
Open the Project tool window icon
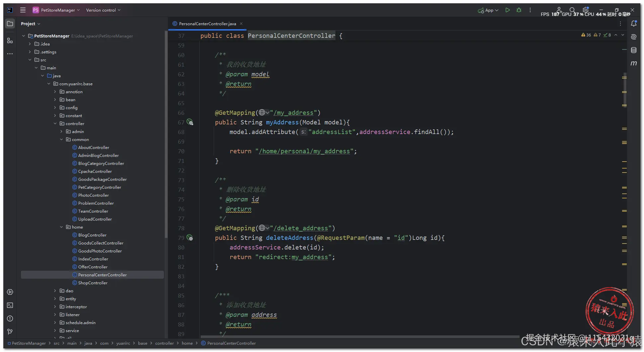(x=10, y=24)
